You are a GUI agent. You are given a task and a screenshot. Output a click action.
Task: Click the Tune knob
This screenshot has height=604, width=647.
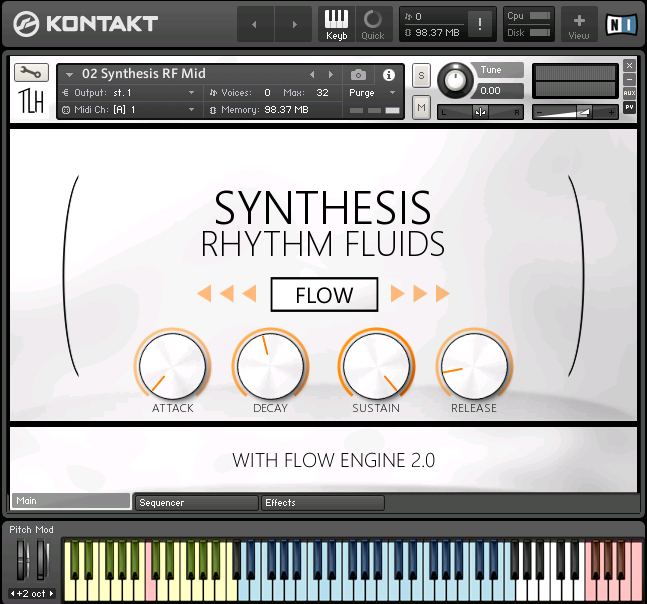(x=456, y=80)
